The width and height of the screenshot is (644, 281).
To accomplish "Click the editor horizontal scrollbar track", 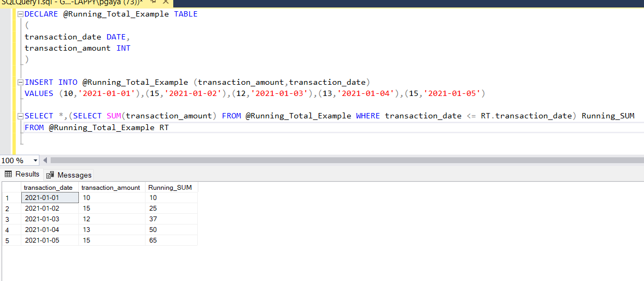I will tap(347, 160).
